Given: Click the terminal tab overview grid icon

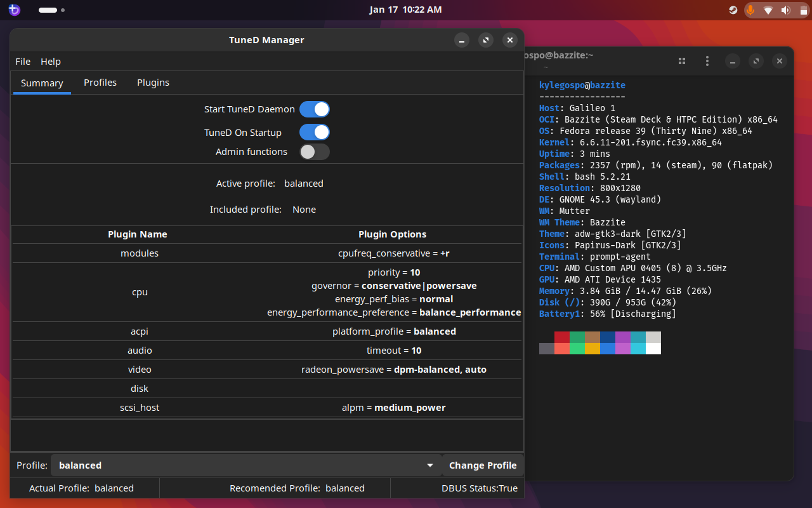Looking at the screenshot, I should pos(682,61).
